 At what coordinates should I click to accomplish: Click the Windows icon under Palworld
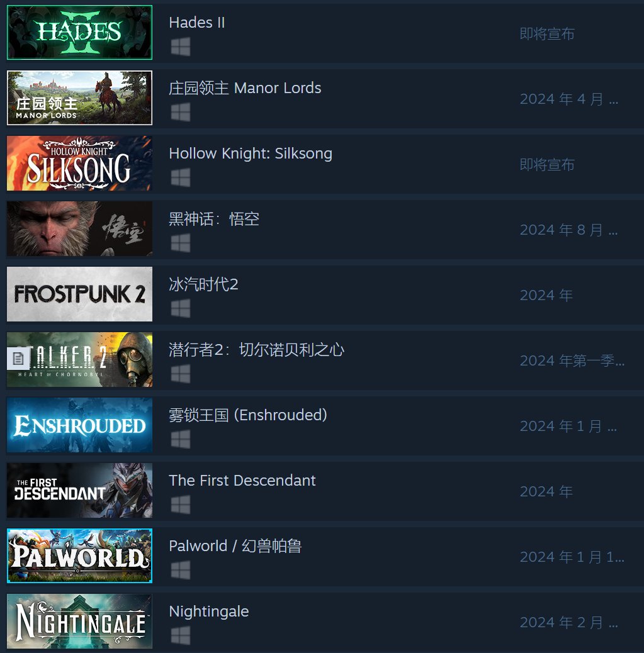[x=181, y=570]
